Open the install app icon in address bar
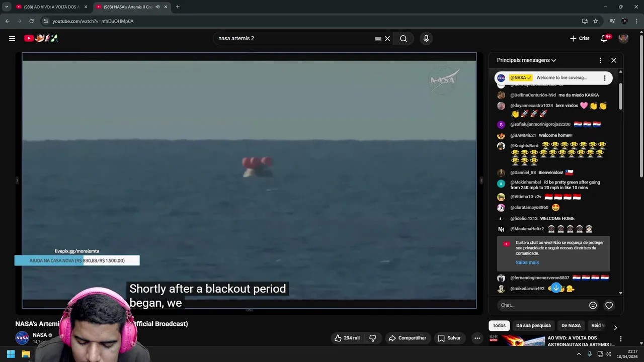The width and height of the screenshot is (644, 362). coord(585,21)
